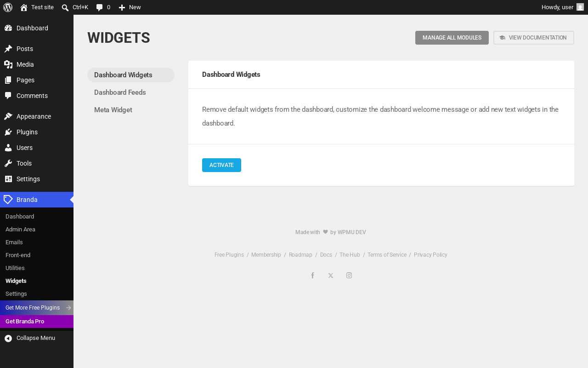The height and width of the screenshot is (368, 588).
Task: Open the Facebook icon link in footer
Action: click(x=312, y=276)
